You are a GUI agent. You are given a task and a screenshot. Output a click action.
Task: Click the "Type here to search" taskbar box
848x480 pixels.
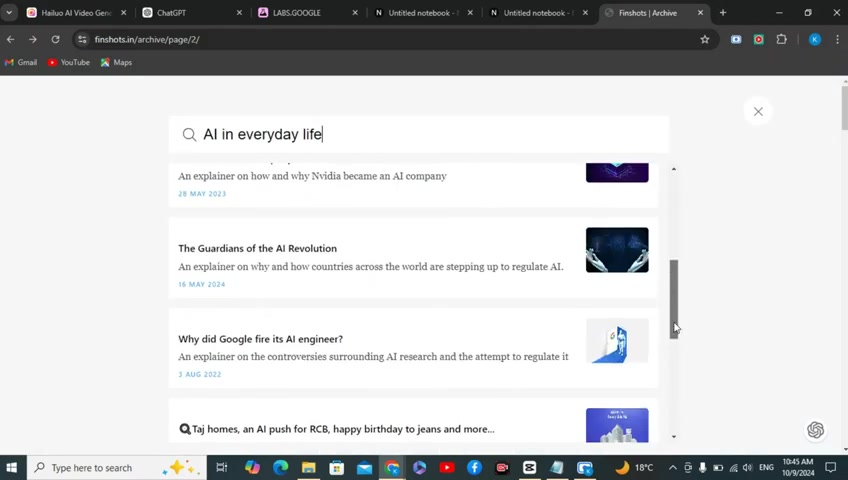[x=117, y=468]
